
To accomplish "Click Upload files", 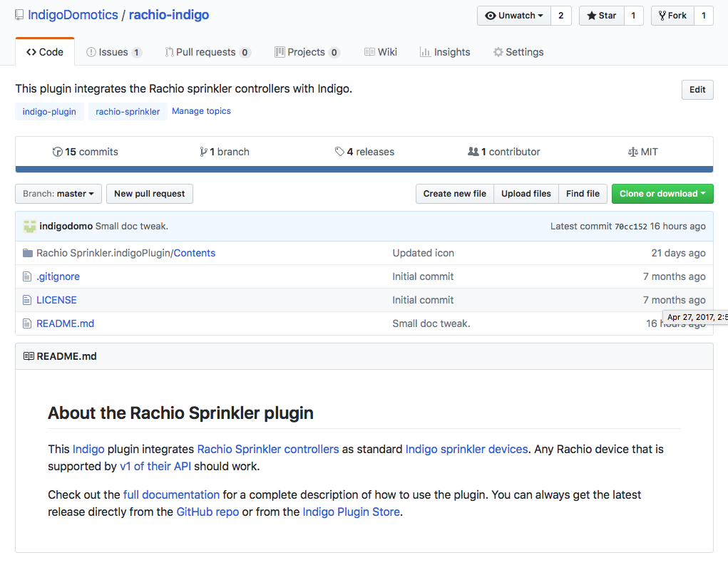I will pyautogui.click(x=526, y=194).
